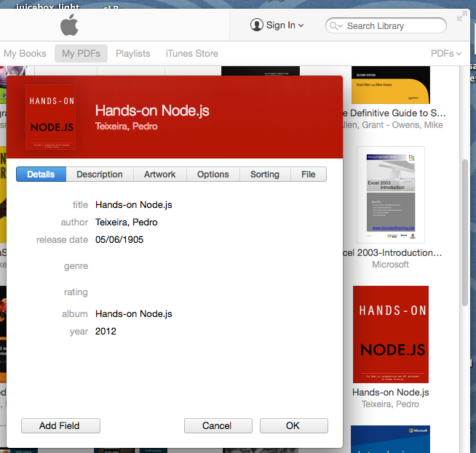This screenshot has width=476, height=453.
Task: Open the Playlists tab
Action: click(133, 54)
